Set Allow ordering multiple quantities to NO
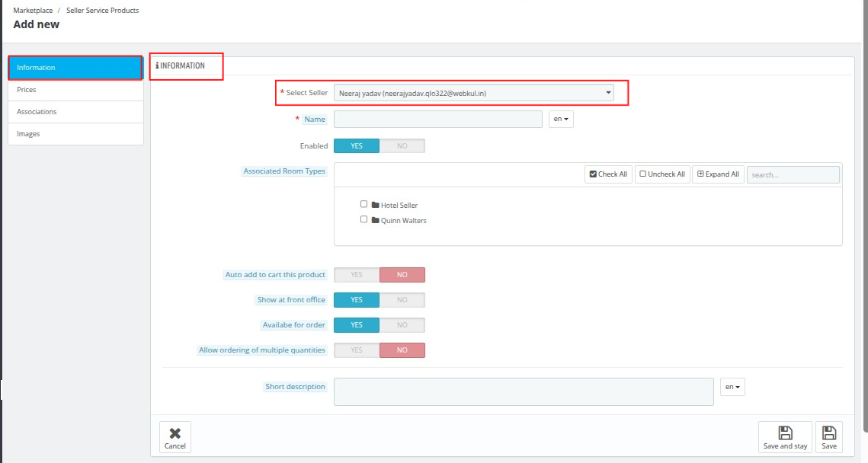Image resolution: width=868 pixels, height=463 pixels. (402, 350)
